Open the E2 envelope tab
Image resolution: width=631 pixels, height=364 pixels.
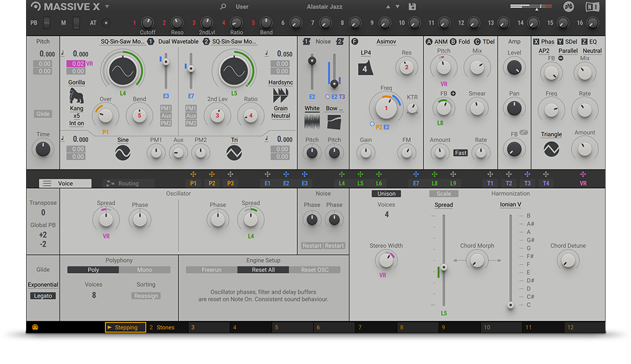pos(286,183)
